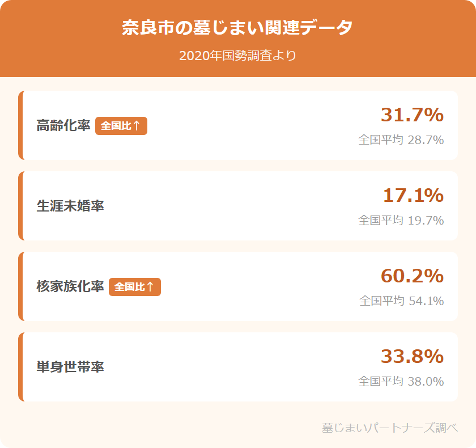This screenshot has height=448, width=476.
Task: Select the 31.7% value
Action: point(412,115)
